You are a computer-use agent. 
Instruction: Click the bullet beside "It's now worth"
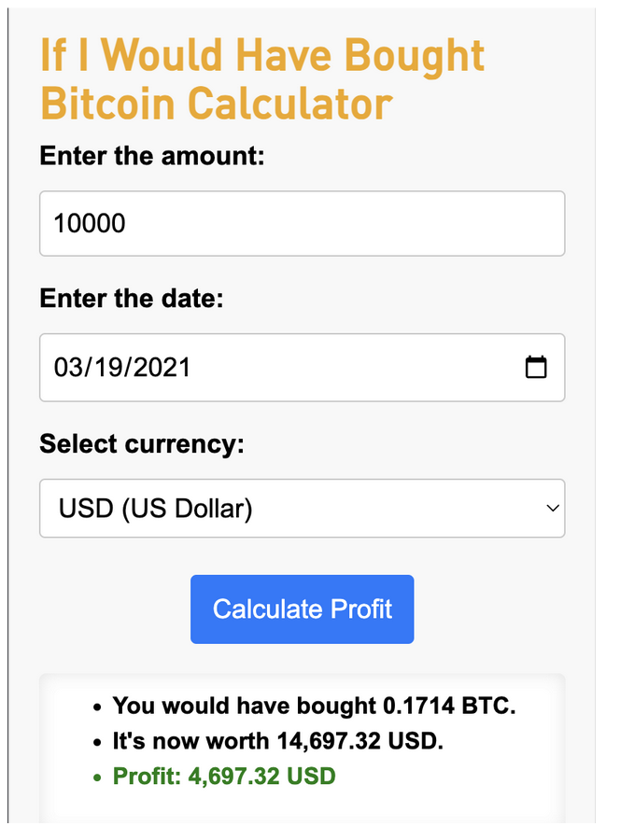pos(98,742)
